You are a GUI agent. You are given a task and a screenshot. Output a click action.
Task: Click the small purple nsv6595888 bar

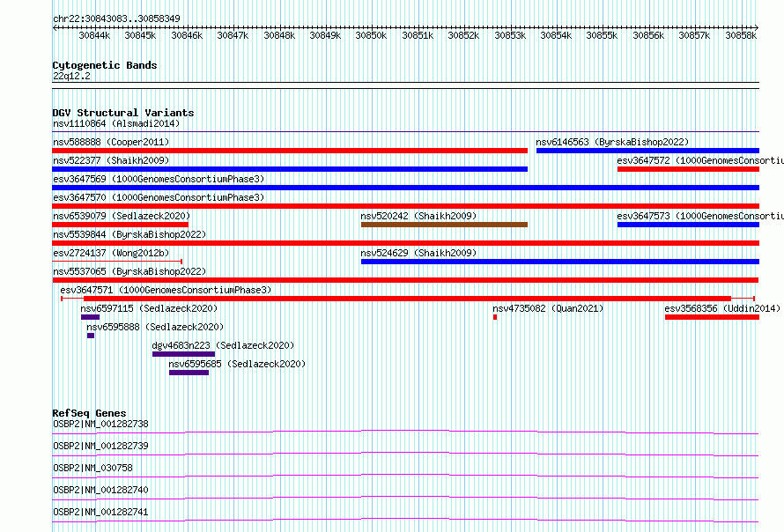point(91,336)
